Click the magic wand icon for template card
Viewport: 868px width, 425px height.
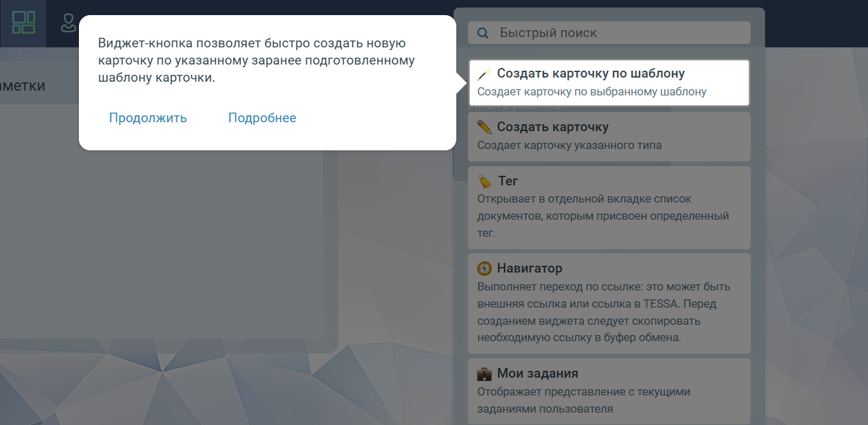point(484,73)
